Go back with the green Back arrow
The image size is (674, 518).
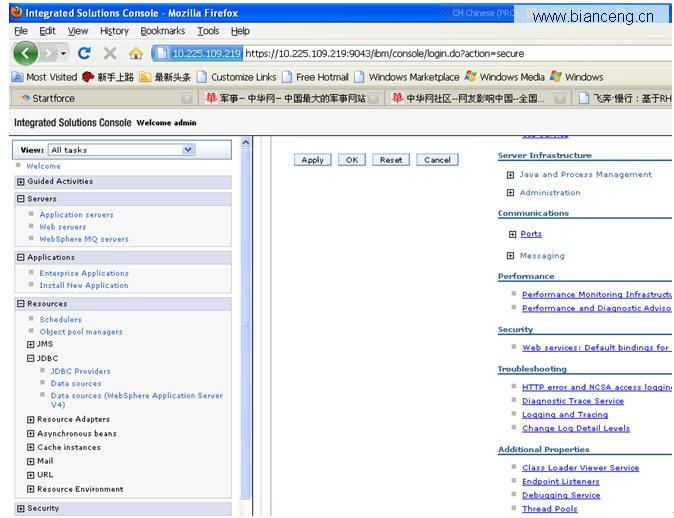25,53
